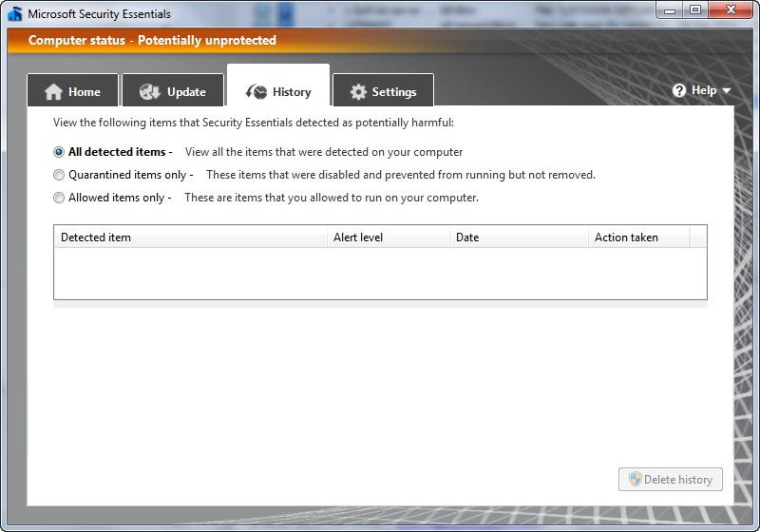Image resolution: width=760 pixels, height=532 pixels.
Task: Maximize the Security Essentials window
Action: pyautogui.click(x=695, y=9)
